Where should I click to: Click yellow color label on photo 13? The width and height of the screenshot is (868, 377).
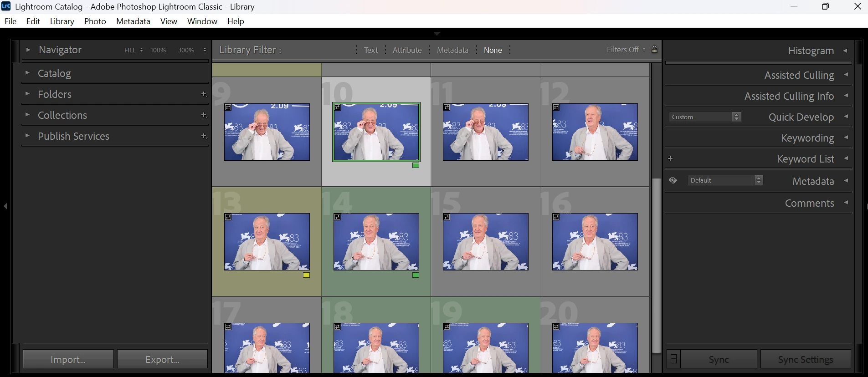pos(306,275)
